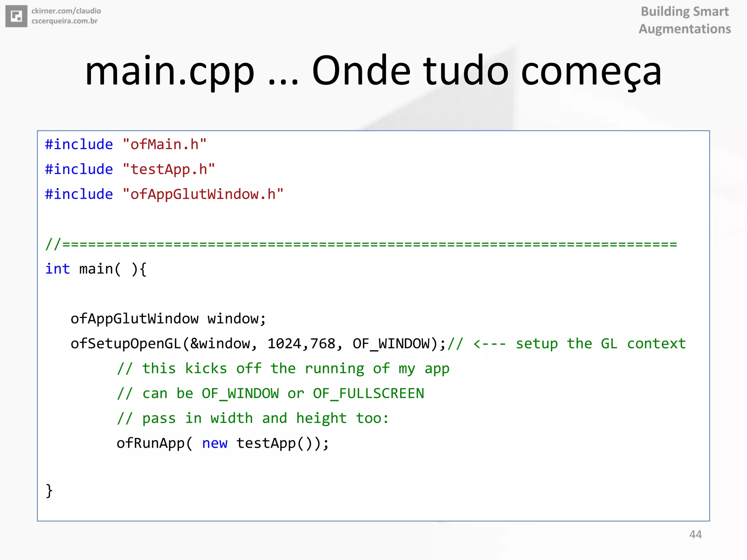
Task: Click the 'ofAppGlutWindow window;' line
Action: (168, 319)
